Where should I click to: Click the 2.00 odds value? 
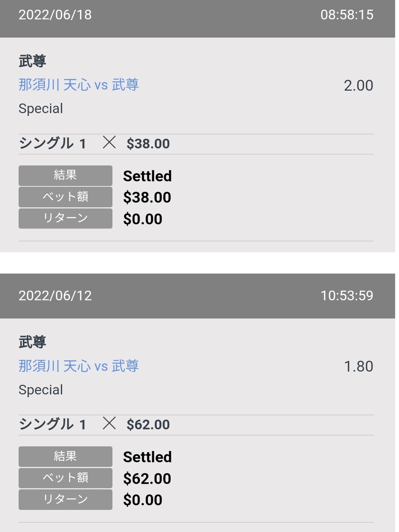[358, 86]
